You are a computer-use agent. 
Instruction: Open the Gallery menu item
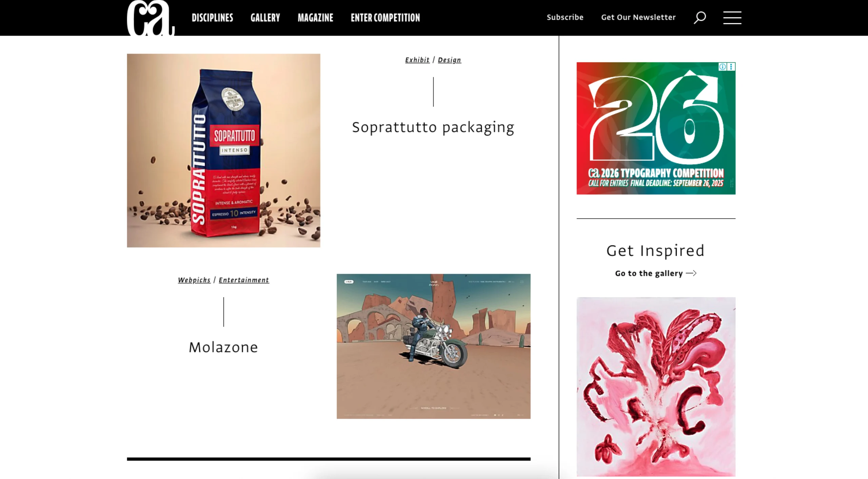point(265,18)
